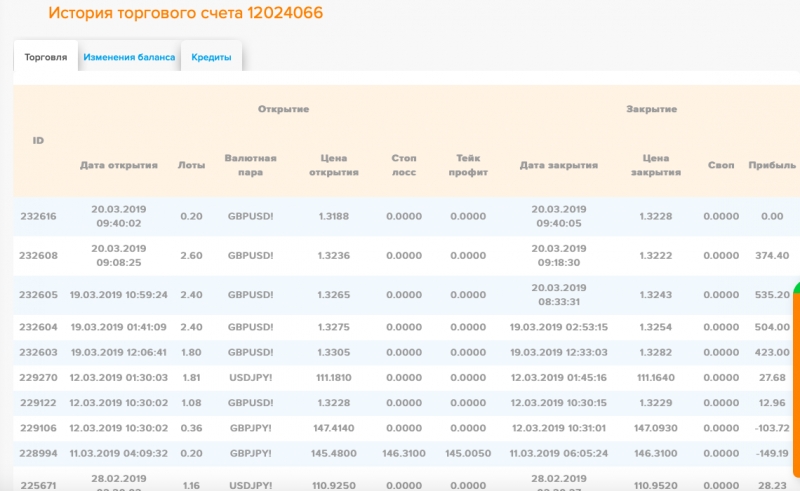
Task: Click profit value 28.23
Action: pyautogui.click(x=772, y=485)
